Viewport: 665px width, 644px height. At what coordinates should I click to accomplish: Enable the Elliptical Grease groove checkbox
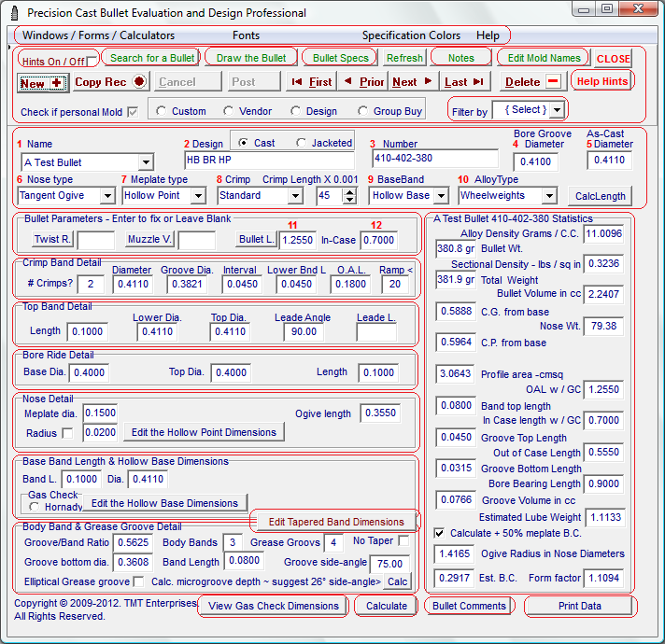(x=138, y=582)
